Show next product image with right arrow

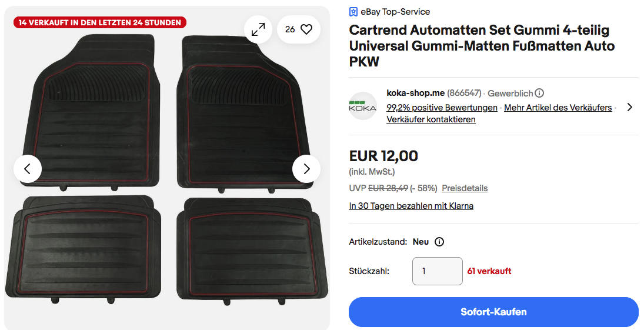click(x=306, y=169)
